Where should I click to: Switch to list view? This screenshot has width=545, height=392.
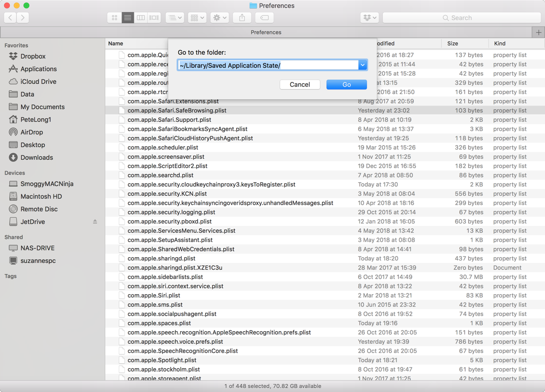(128, 18)
